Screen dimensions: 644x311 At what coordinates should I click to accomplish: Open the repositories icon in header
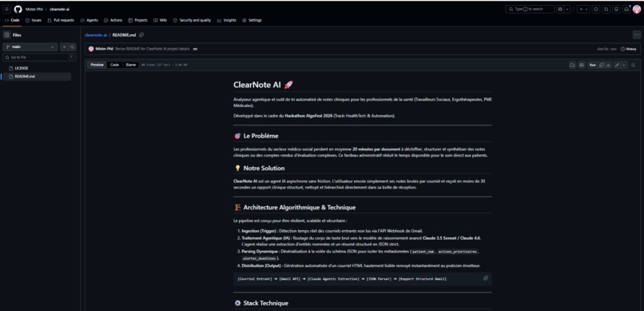coord(617,9)
